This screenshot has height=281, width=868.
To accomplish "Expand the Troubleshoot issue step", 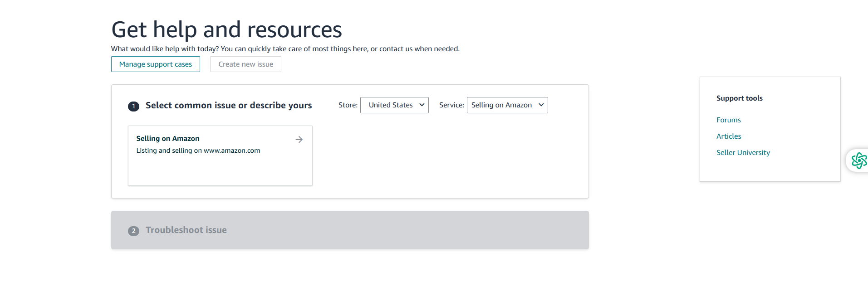I will pos(350,230).
